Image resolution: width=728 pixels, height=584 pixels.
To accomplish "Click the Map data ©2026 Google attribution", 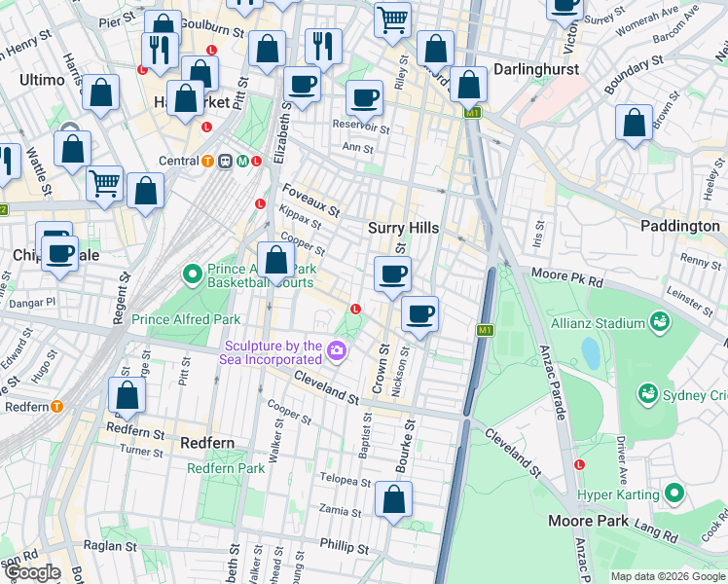I will [668, 576].
